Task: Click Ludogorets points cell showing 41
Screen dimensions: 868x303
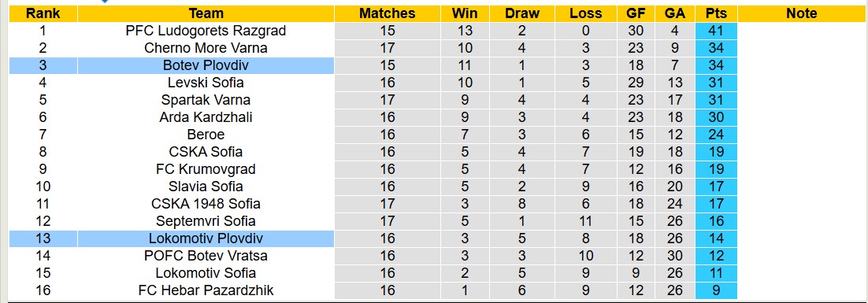Action: (x=716, y=31)
